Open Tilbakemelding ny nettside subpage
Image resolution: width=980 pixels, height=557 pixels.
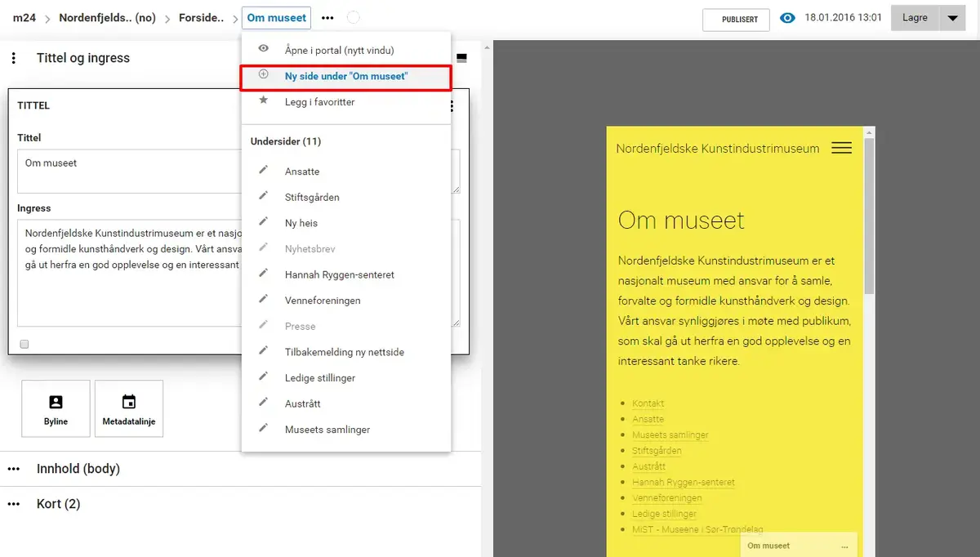pos(345,352)
